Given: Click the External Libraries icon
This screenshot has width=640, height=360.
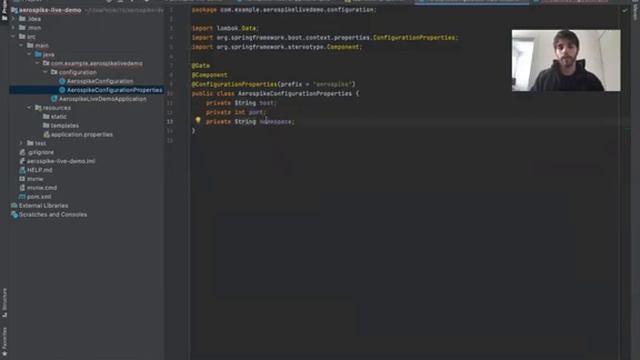Looking at the screenshot, I should 14,206.
